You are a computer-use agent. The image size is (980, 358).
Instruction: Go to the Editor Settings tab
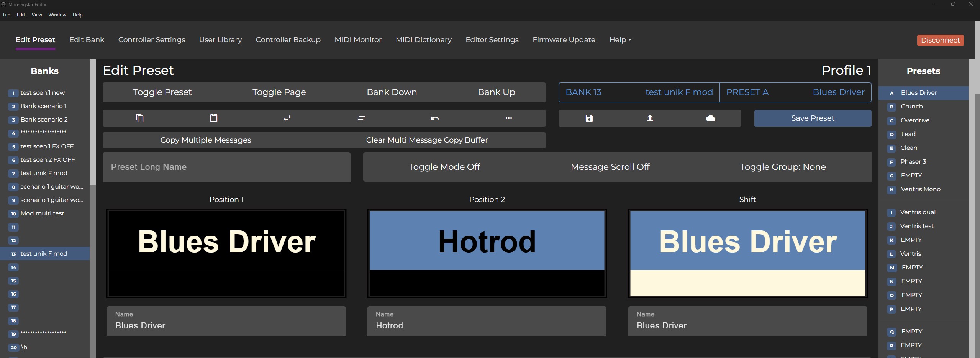[x=492, y=40]
